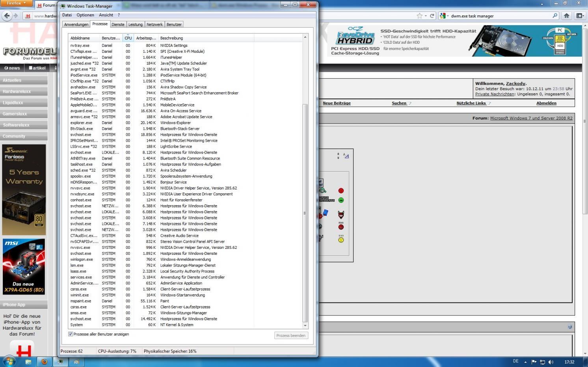Switch to the Anwendungen tab
The image size is (588, 367).
tap(76, 24)
